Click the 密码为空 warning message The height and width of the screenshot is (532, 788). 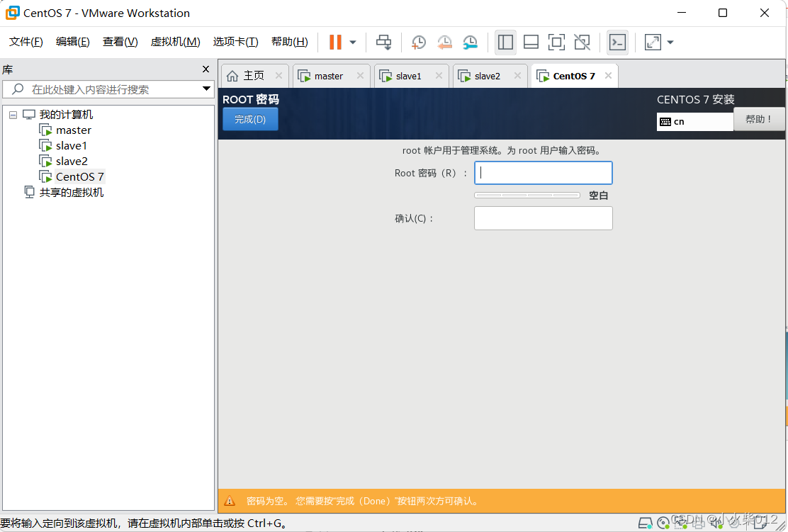(x=362, y=501)
